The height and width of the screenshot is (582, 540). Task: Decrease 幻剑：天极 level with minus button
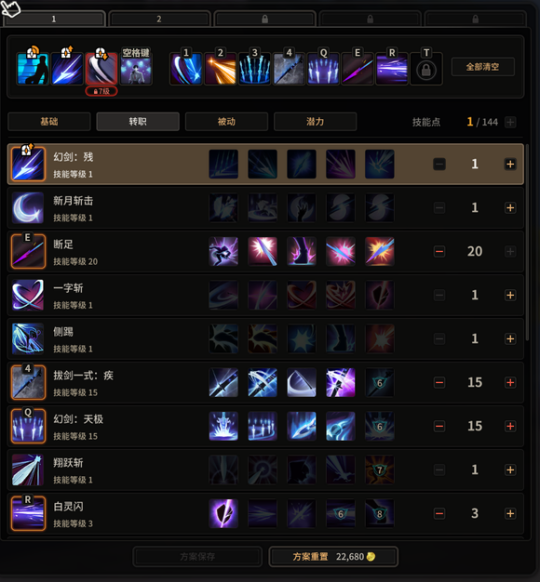click(439, 426)
